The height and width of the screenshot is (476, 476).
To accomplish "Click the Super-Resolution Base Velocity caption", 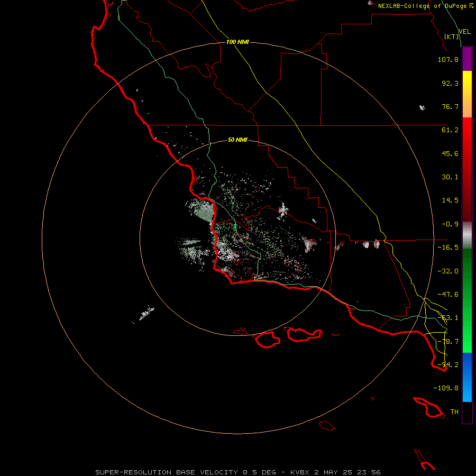I will (x=237, y=472).
